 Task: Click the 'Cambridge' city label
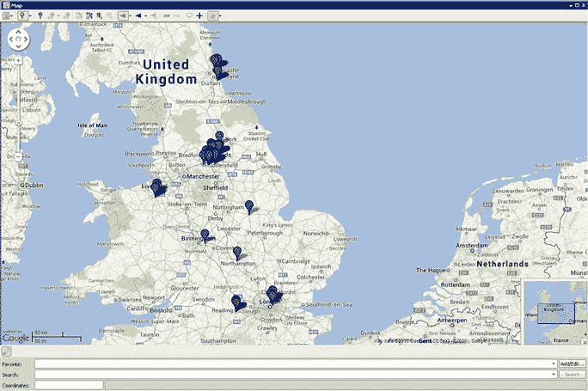pyautogui.click(x=296, y=261)
